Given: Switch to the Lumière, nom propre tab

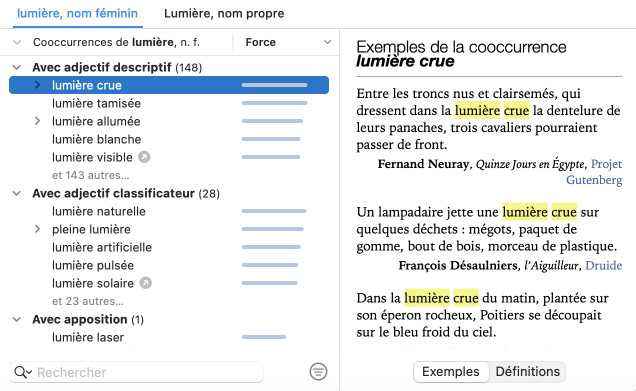Looking at the screenshot, I should click(224, 13).
